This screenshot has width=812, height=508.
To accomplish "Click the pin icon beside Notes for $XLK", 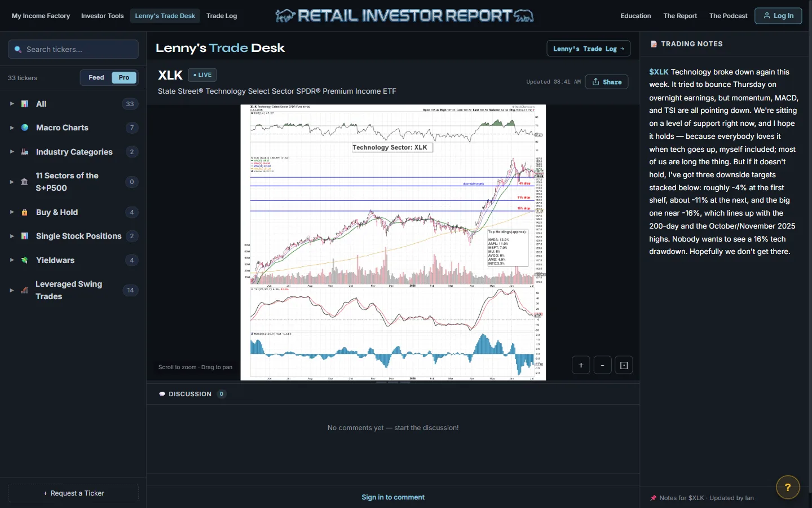I will tap(653, 498).
